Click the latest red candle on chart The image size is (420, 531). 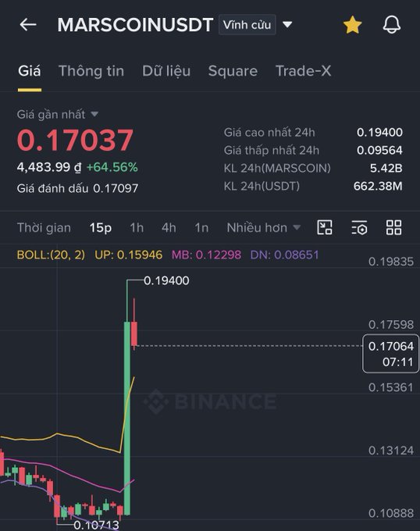[x=134, y=333]
